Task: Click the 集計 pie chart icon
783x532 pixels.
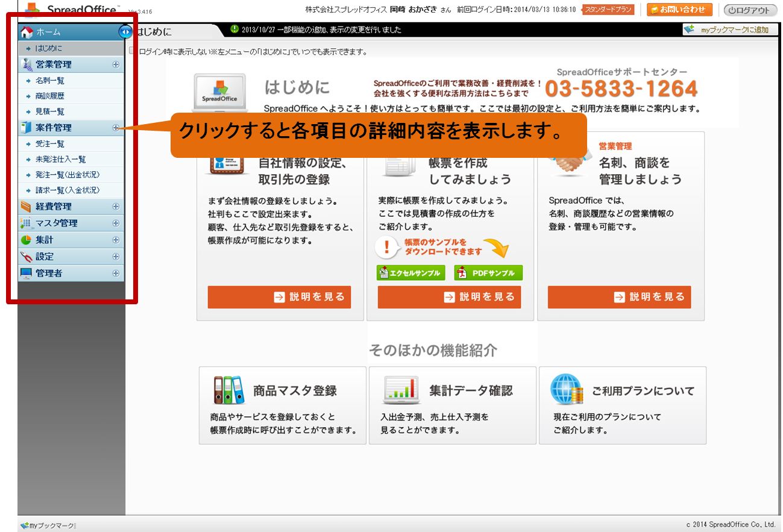Action: (26, 240)
